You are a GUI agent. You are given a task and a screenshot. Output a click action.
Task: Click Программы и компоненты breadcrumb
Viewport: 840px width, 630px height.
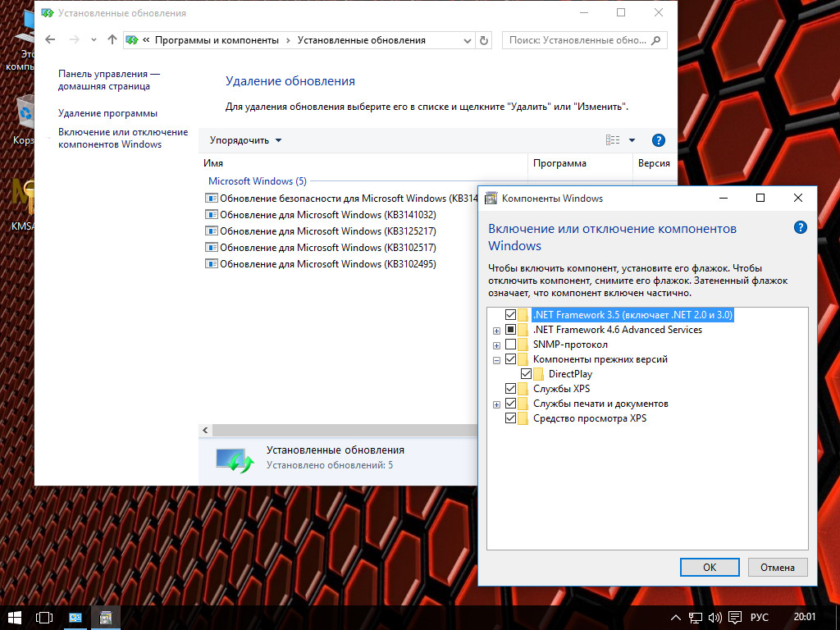click(x=217, y=40)
